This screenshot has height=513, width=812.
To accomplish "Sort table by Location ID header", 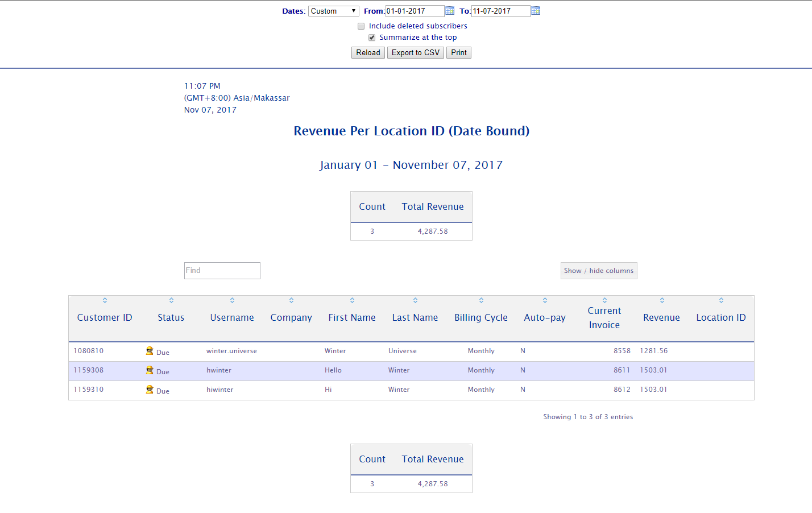I will coord(721,318).
